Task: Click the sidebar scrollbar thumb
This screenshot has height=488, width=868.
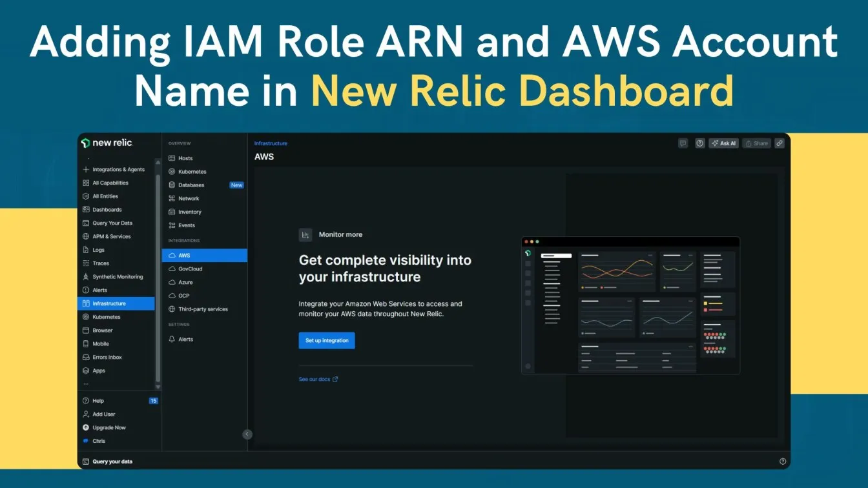Action: [x=158, y=278]
